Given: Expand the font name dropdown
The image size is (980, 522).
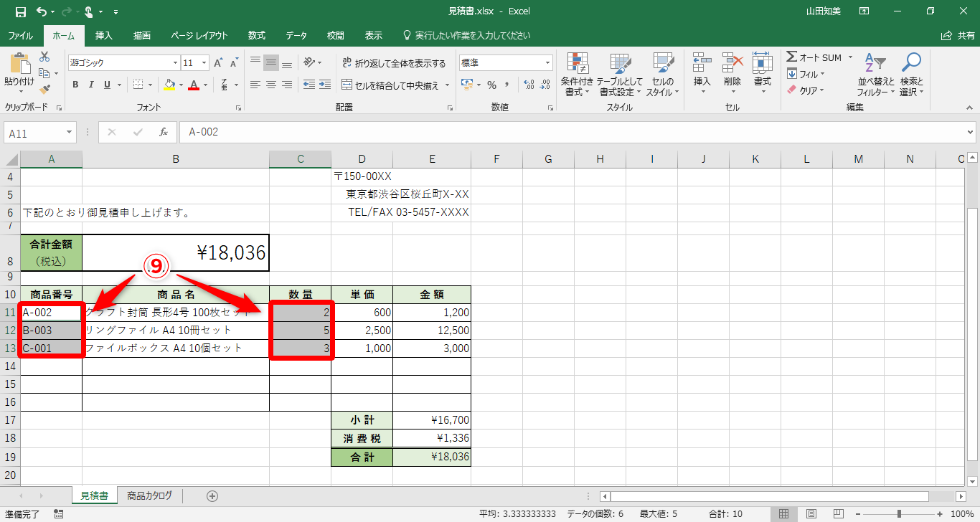Looking at the screenshot, I should pos(173,63).
